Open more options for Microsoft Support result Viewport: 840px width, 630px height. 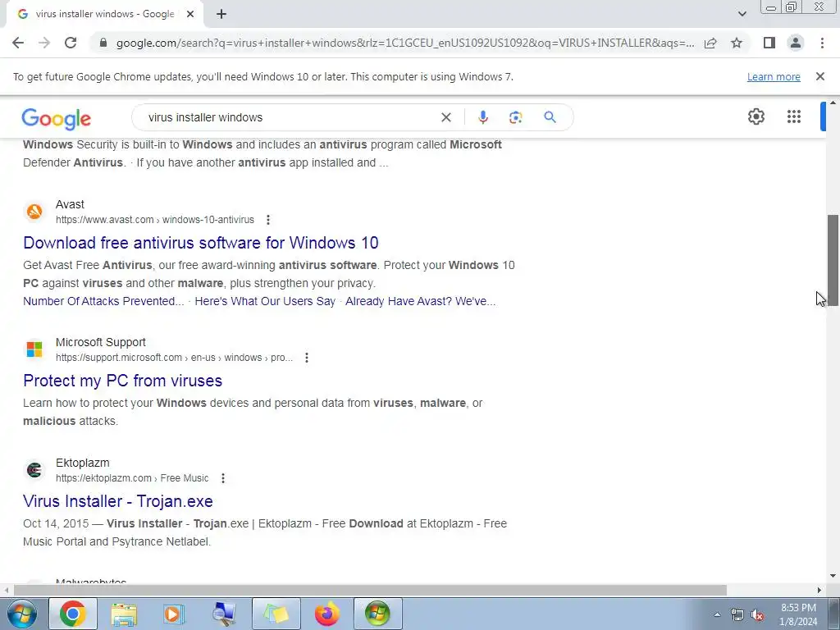coord(307,358)
